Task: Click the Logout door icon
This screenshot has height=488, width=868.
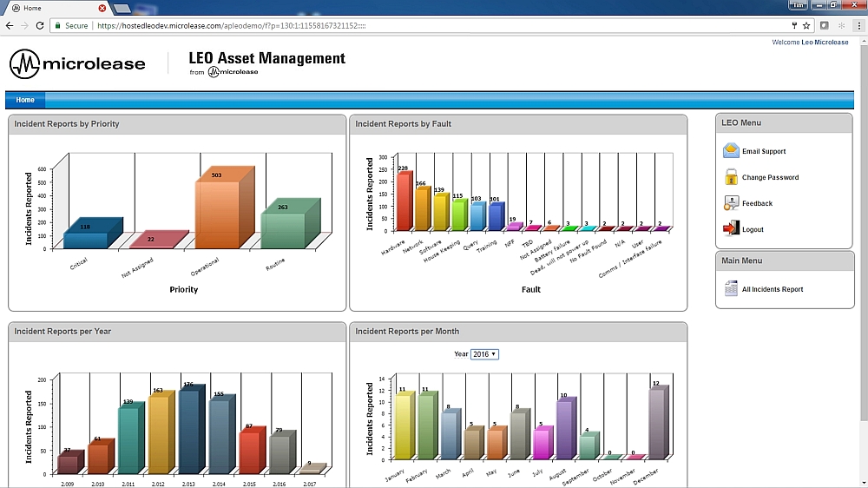Action: 731,229
